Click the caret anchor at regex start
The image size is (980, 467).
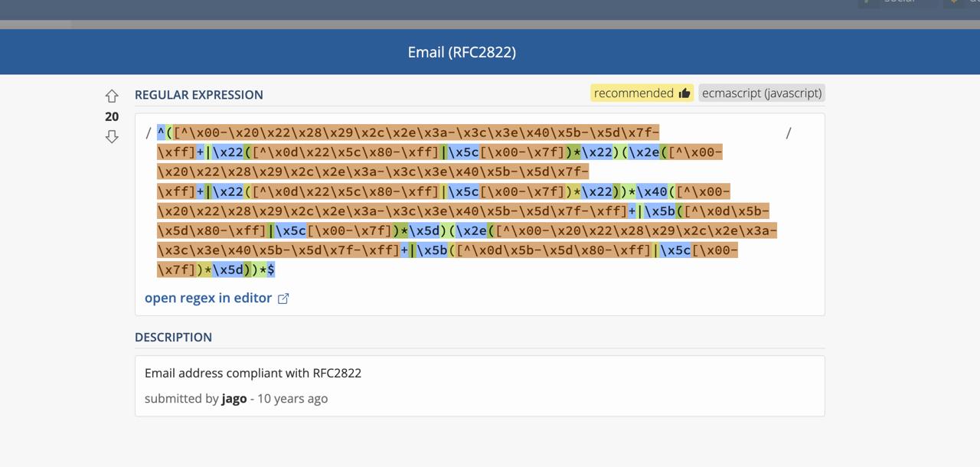point(161,132)
